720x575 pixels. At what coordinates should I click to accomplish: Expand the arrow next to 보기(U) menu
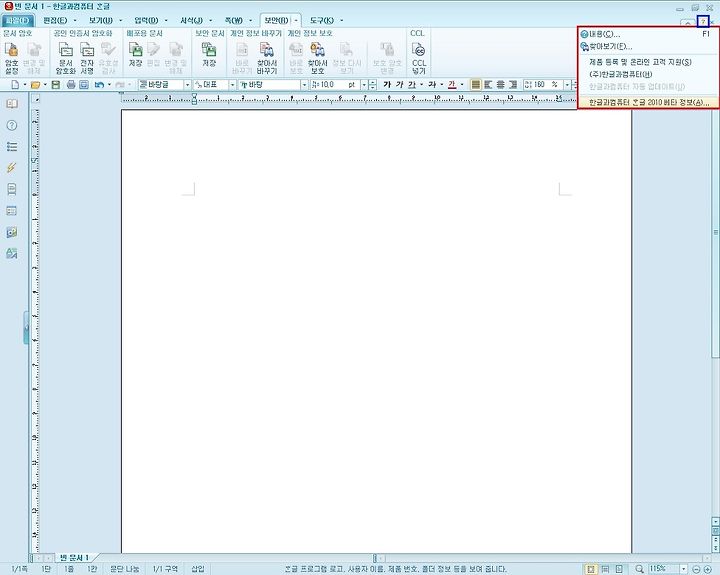121,21
